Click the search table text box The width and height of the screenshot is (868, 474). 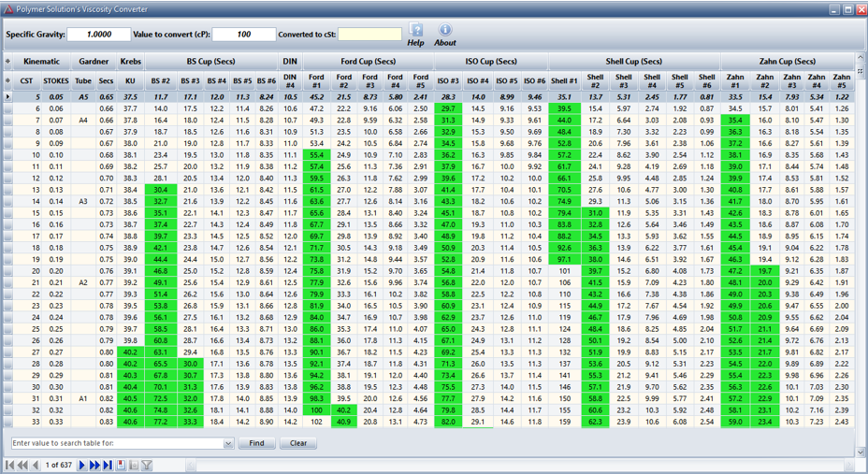click(x=116, y=443)
